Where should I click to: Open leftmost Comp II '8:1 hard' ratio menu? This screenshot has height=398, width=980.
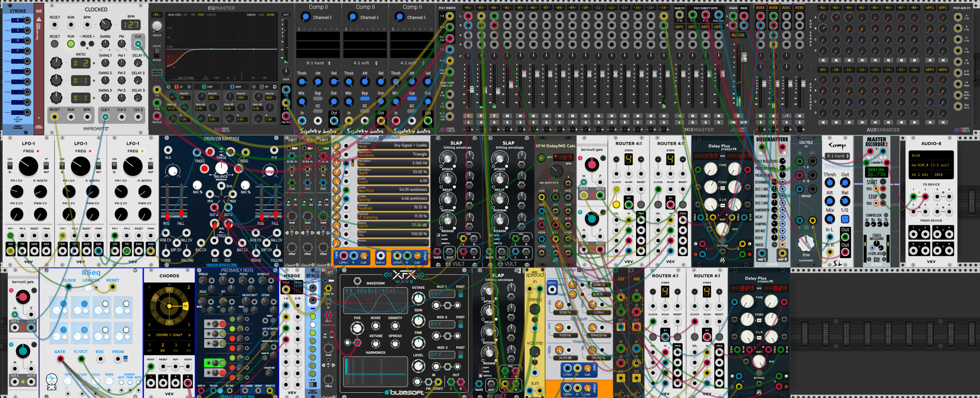click(x=318, y=63)
